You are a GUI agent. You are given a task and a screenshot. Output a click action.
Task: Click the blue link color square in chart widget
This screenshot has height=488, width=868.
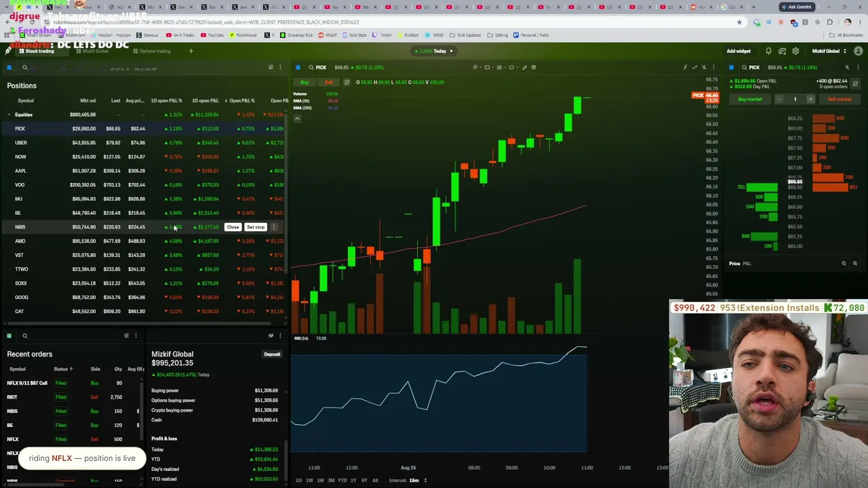(298, 67)
